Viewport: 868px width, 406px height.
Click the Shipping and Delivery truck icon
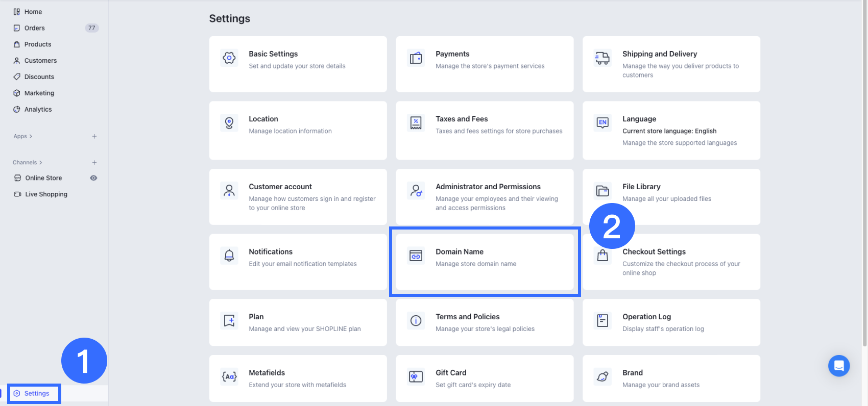point(602,58)
